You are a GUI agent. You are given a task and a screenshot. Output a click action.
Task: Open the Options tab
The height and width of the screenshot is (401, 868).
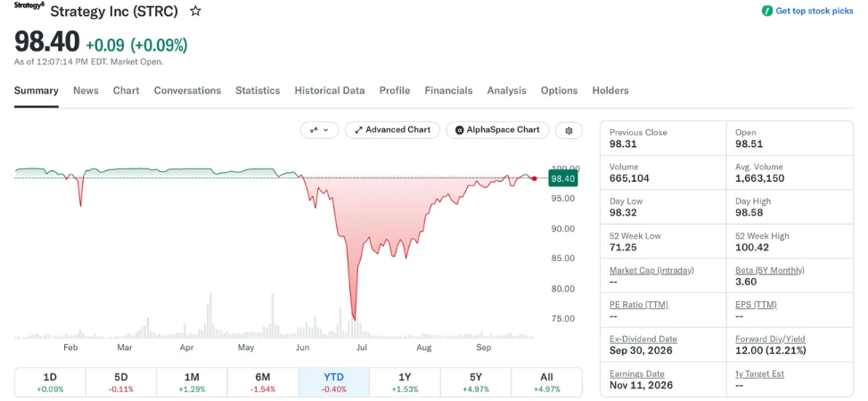point(559,90)
